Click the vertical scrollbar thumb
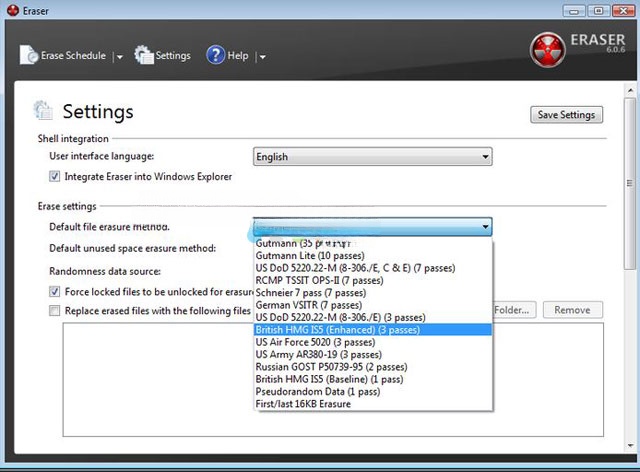Screen dimensions: 640x472 630,183
